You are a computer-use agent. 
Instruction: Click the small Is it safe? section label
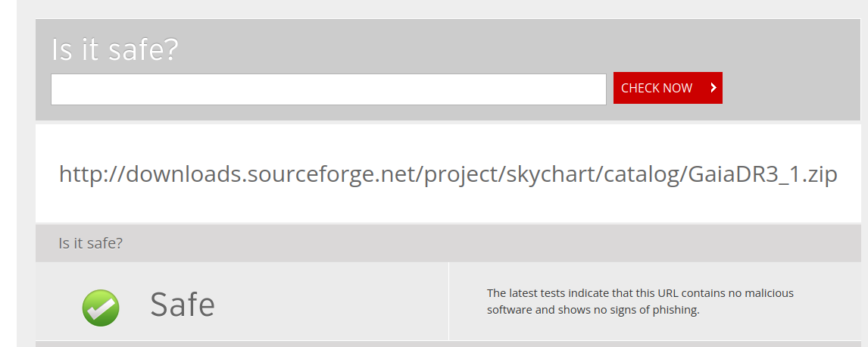tap(90, 243)
